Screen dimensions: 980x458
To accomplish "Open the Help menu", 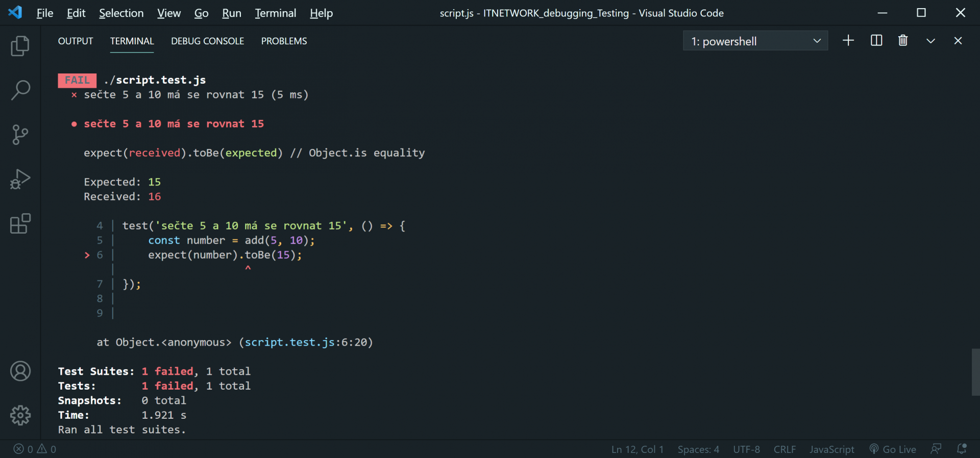I will point(322,13).
